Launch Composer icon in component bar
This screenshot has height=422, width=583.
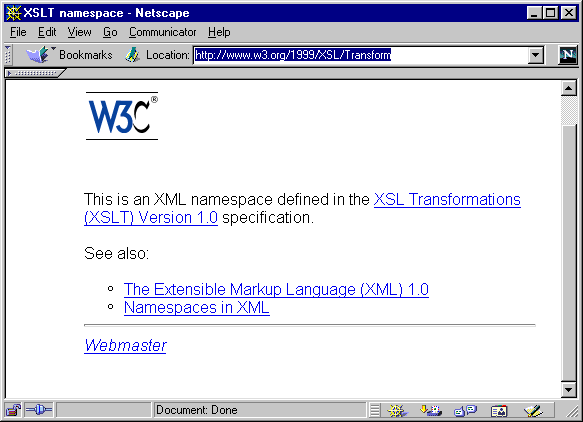click(x=533, y=410)
